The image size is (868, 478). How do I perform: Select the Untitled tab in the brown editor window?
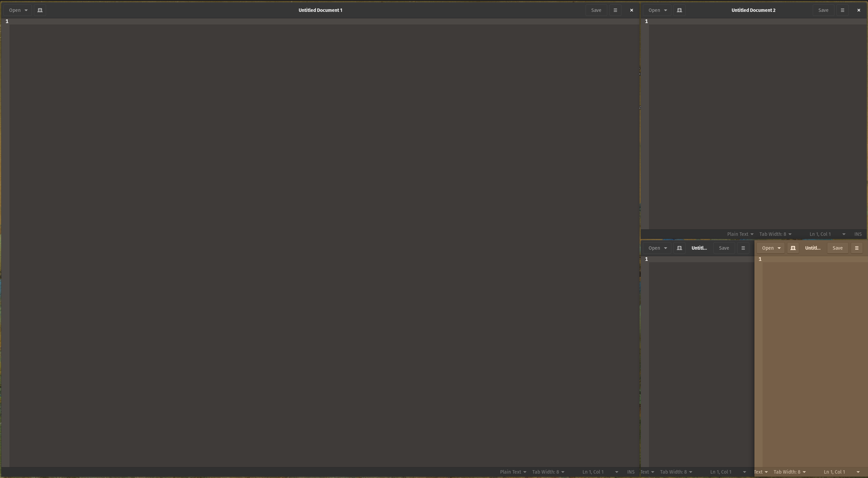click(x=813, y=248)
